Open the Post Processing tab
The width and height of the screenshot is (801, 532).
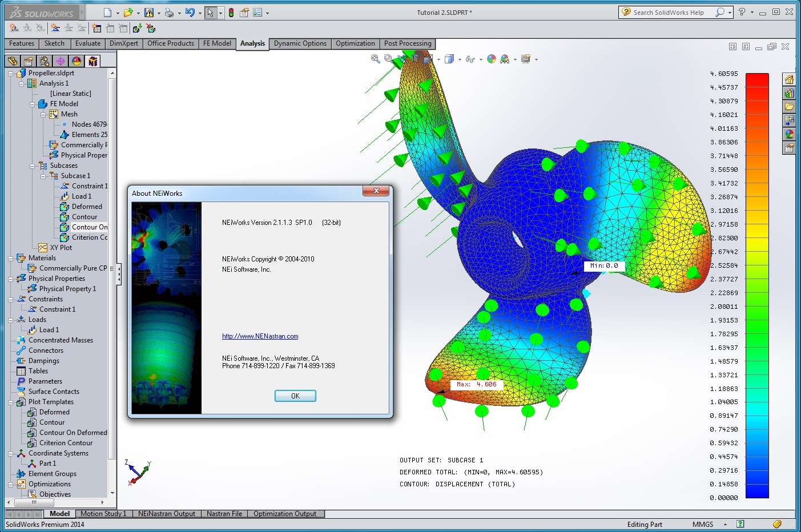pyautogui.click(x=408, y=43)
